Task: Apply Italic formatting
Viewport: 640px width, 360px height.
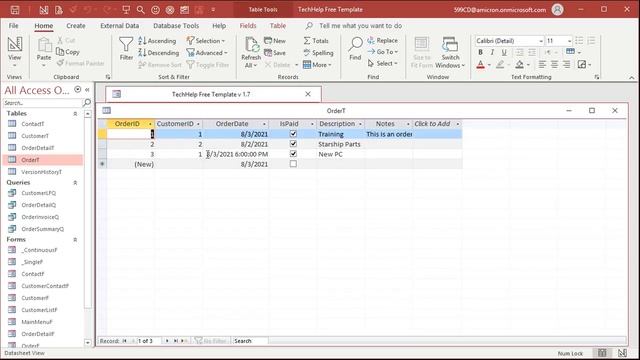Action: (492, 52)
